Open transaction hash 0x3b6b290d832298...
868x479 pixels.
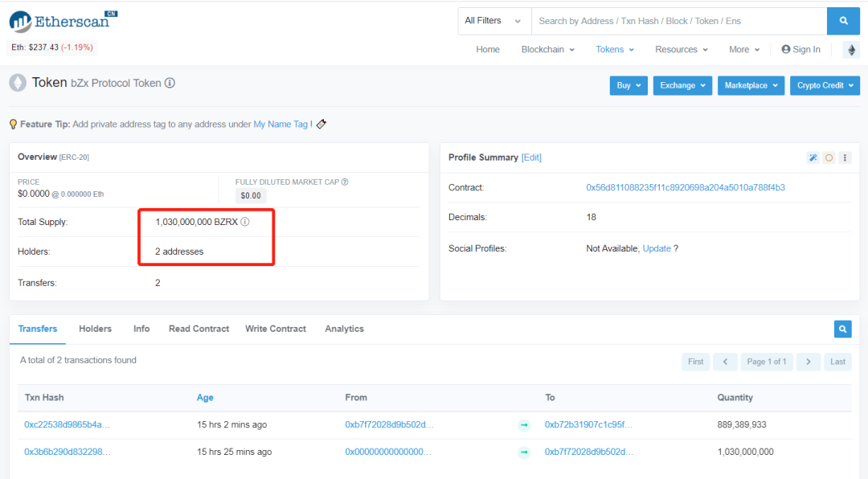(x=67, y=452)
